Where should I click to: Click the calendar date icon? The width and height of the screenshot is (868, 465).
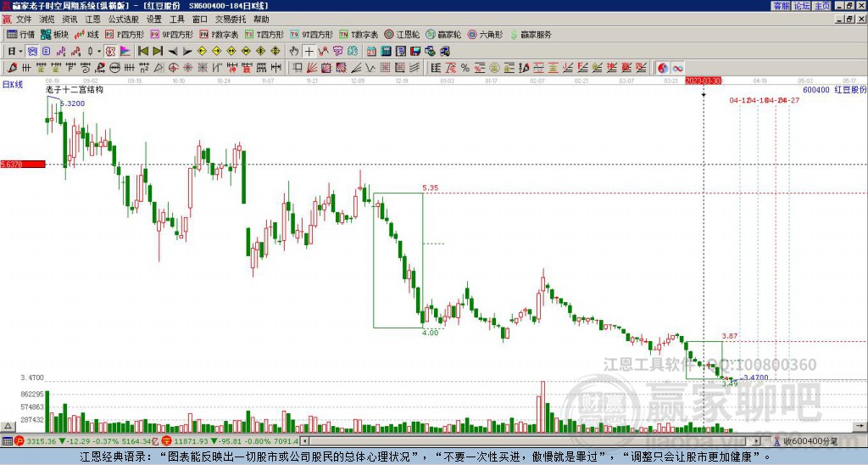[x=371, y=52]
